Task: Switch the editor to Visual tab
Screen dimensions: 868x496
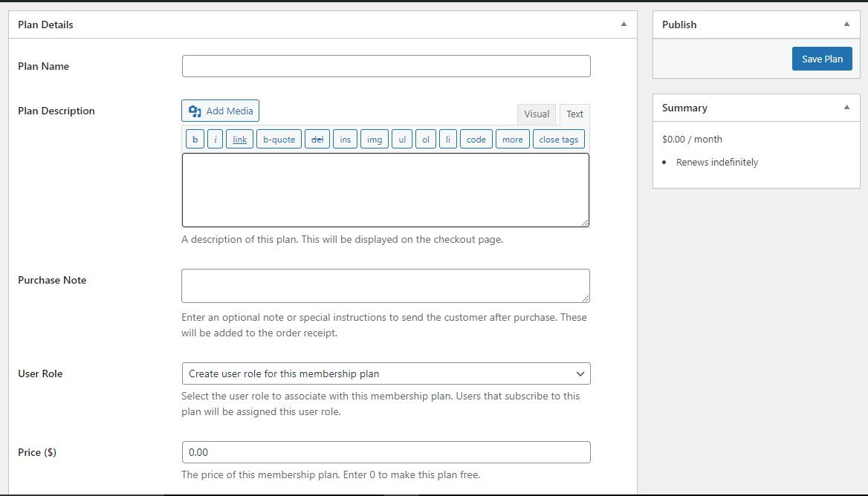Action: 537,114
